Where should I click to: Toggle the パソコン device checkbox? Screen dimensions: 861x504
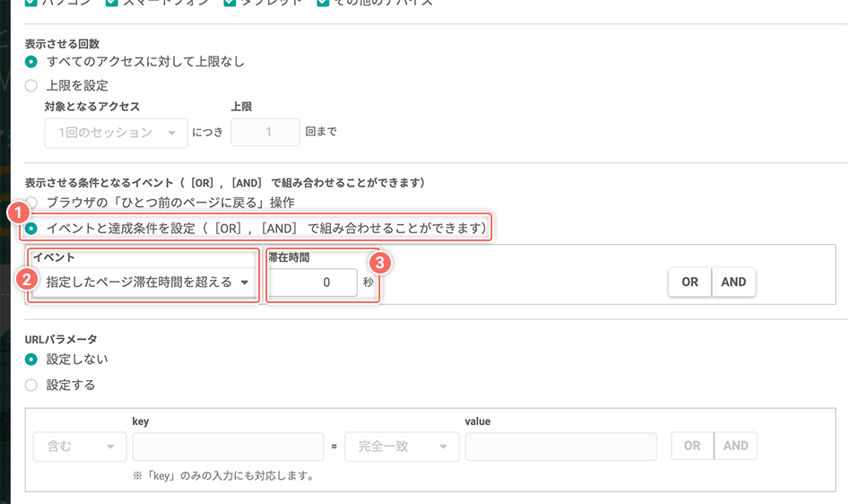pyautogui.click(x=31, y=2)
